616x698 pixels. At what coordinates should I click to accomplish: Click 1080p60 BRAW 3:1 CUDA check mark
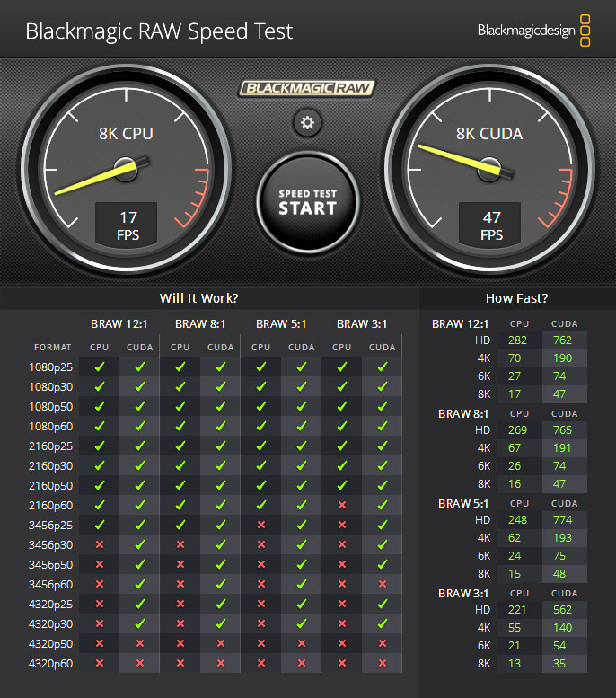tap(382, 426)
